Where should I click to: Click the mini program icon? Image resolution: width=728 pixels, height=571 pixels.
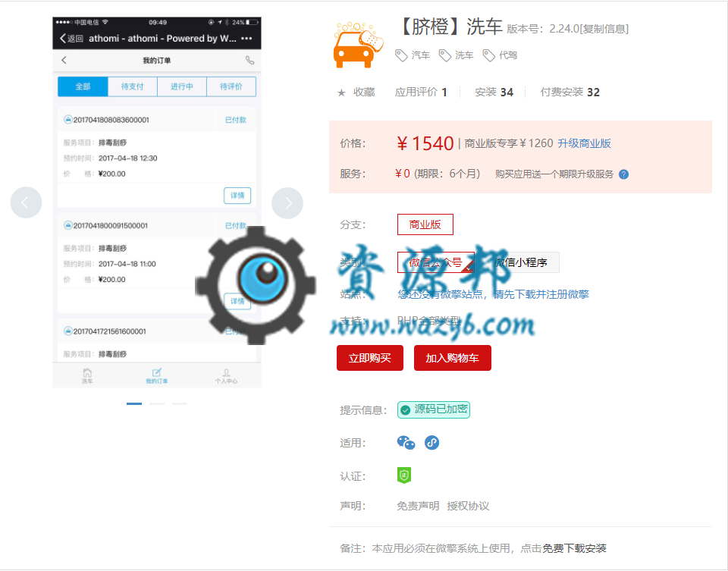tap(431, 443)
